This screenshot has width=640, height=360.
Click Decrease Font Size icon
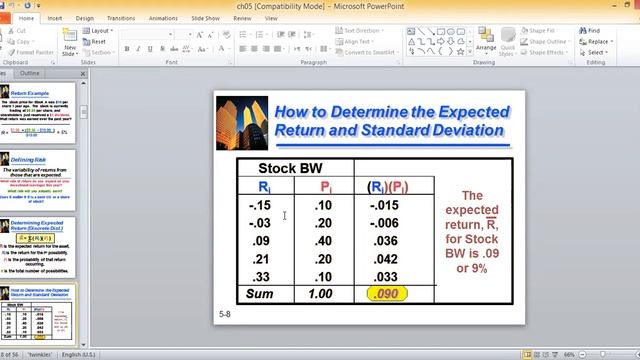point(211,35)
